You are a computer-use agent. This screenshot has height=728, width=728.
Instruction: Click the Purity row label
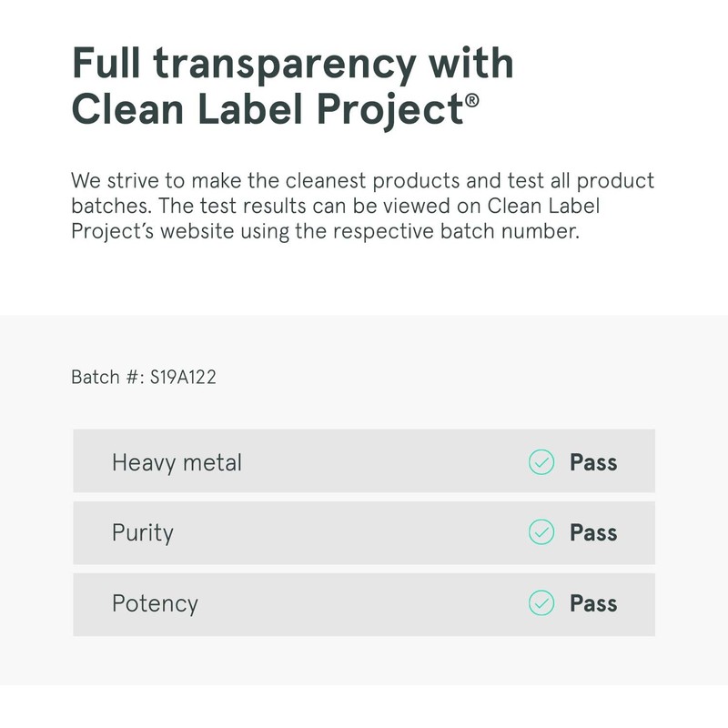[x=142, y=532]
